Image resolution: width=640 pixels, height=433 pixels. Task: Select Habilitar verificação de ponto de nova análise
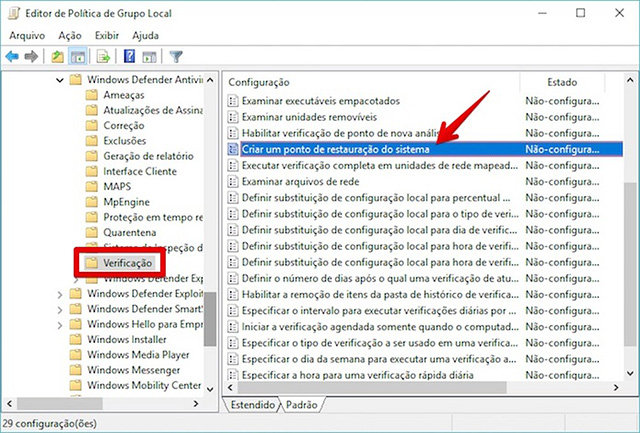coord(340,133)
